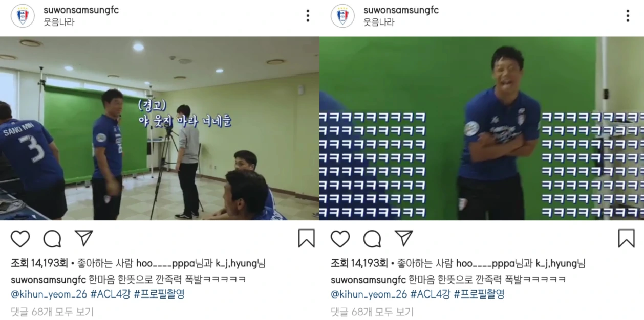Open @kihun_yeom_26 mention in left caption

(x=49, y=294)
